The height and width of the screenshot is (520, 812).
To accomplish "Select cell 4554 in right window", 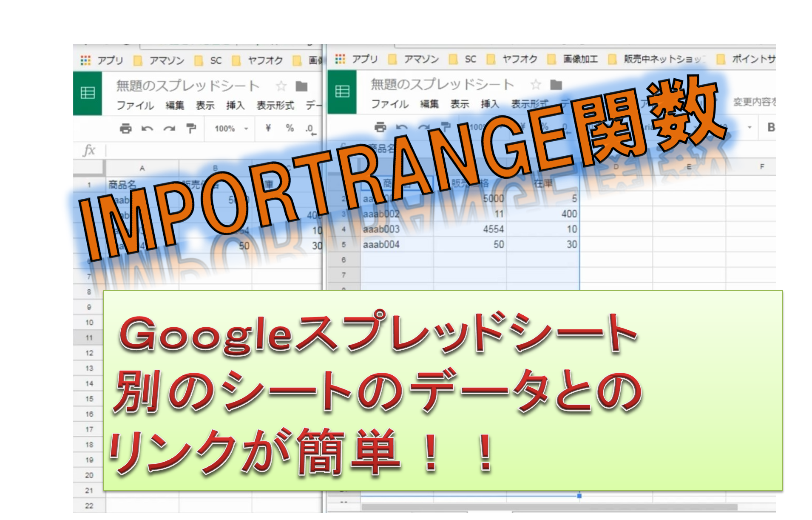I will pos(470,229).
